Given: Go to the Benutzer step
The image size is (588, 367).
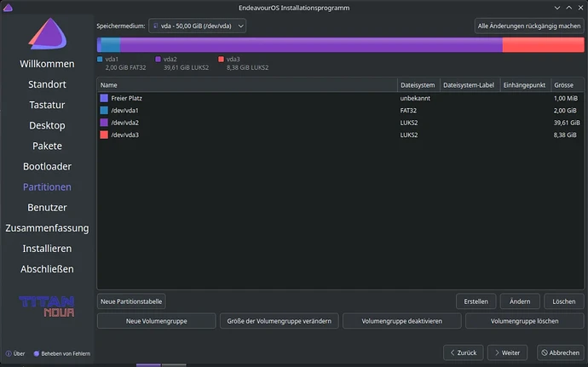Looking at the screenshot, I should click(47, 207).
